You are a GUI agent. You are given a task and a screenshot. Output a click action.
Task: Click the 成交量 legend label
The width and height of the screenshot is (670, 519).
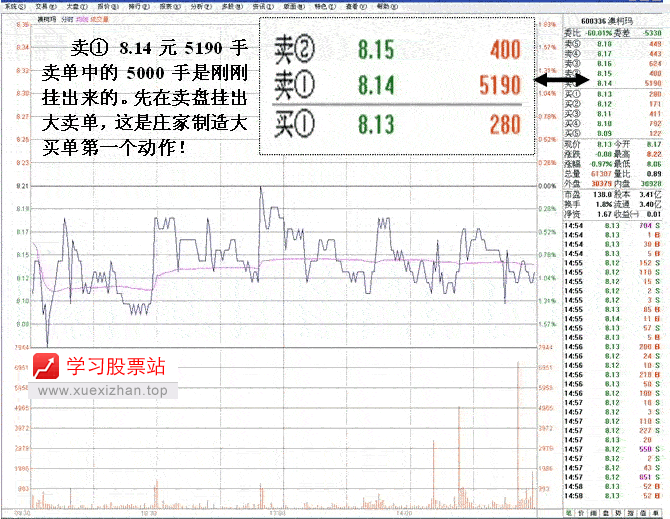(100, 19)
